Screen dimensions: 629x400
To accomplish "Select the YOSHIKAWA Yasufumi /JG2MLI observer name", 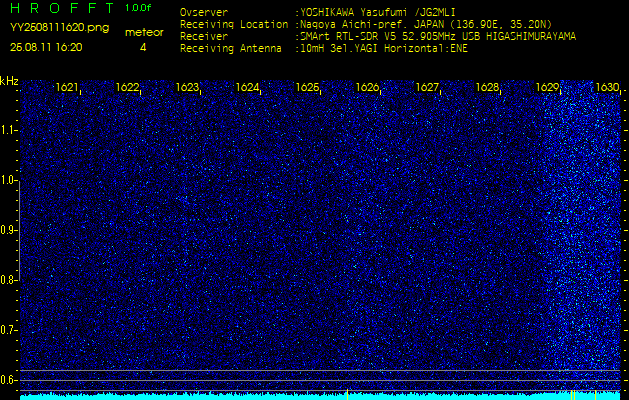I will click(x=377, y=12).
